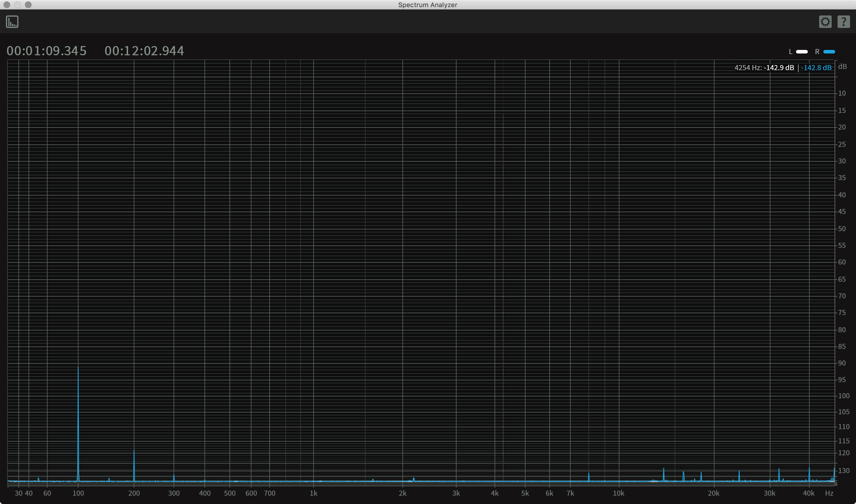Toggle the white L channel swatch

(802, 52)
